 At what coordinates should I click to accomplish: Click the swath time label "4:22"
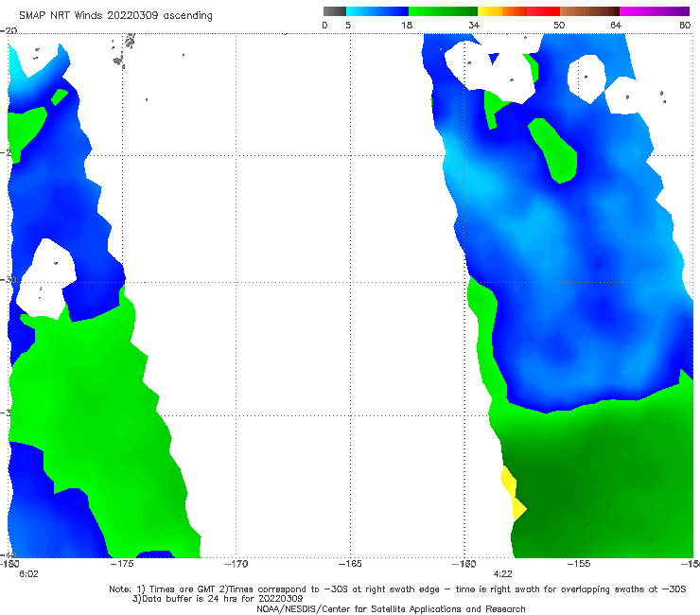click(502, 574)
